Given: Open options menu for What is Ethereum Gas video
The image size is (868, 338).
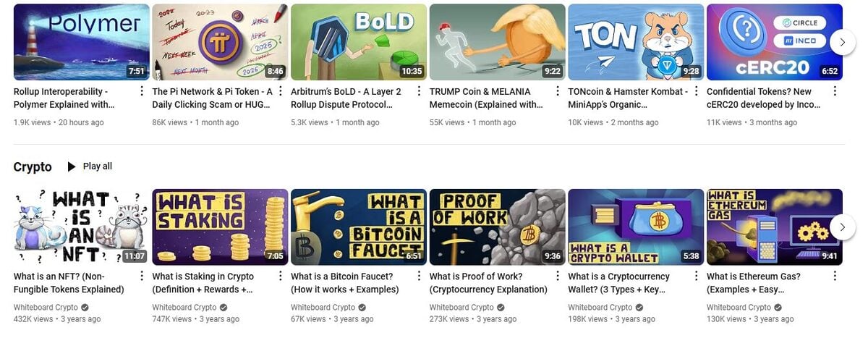Looking at the screenshot, I should pos(835,276).
